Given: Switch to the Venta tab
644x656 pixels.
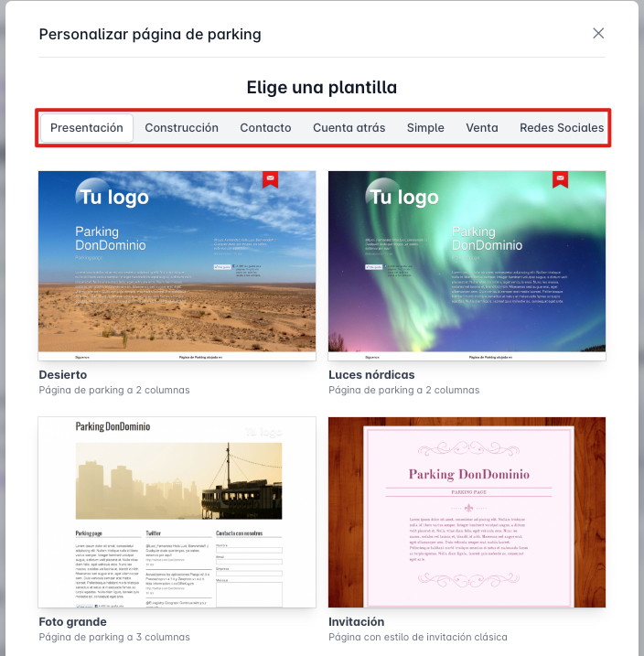Looking at the screenshot, I should (481, 128).
